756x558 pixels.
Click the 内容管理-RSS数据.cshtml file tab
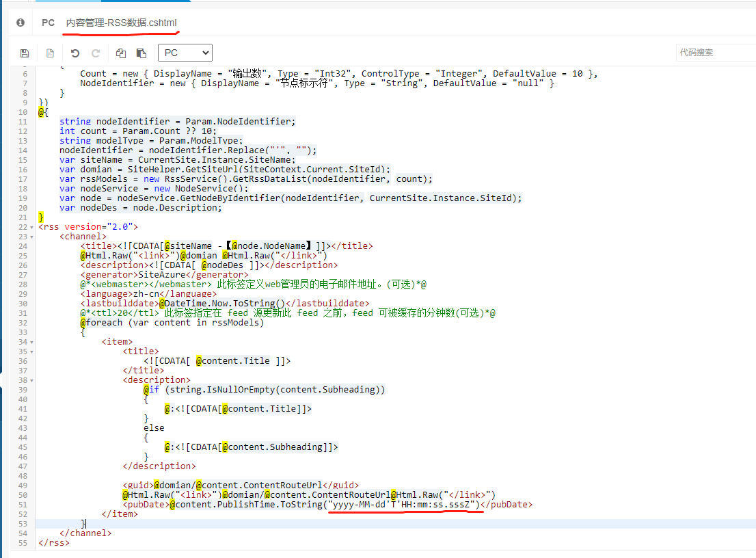tap(121, 23)
